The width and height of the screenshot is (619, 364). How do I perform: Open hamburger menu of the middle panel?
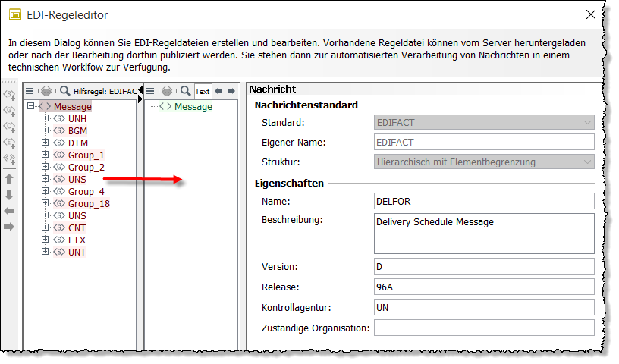(150, 91)
